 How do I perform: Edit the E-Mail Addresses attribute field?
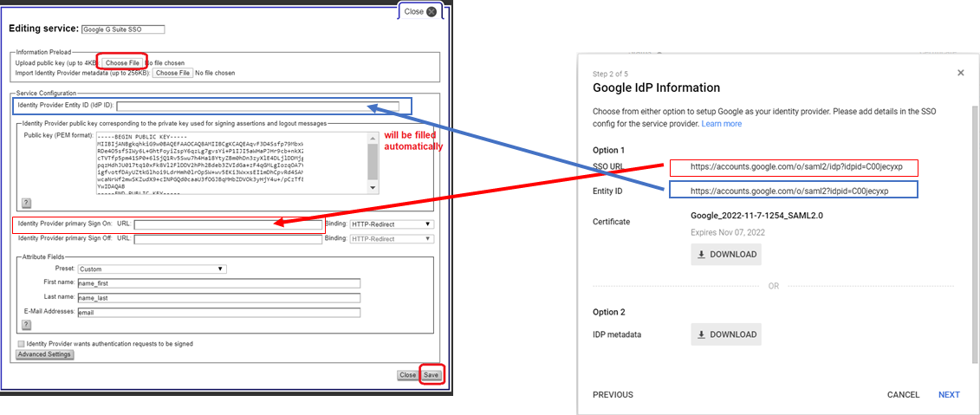point(218,313)
